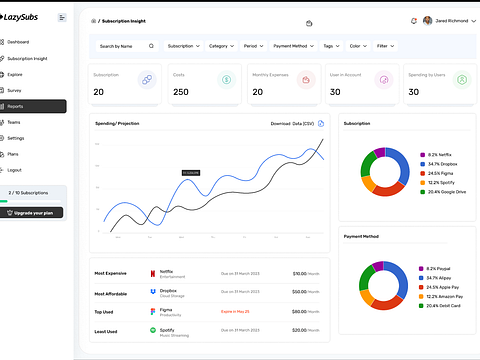Click the "$50.00" Dropbox price

pos(299,292)
